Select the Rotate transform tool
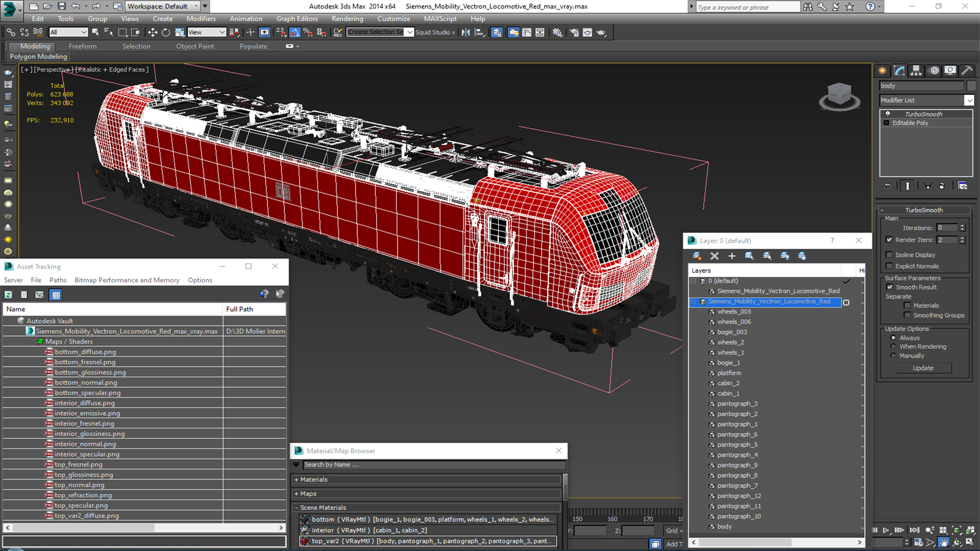The height and width of the screenshot is (551, 980). pyautogui.click(x=166, y=32)
